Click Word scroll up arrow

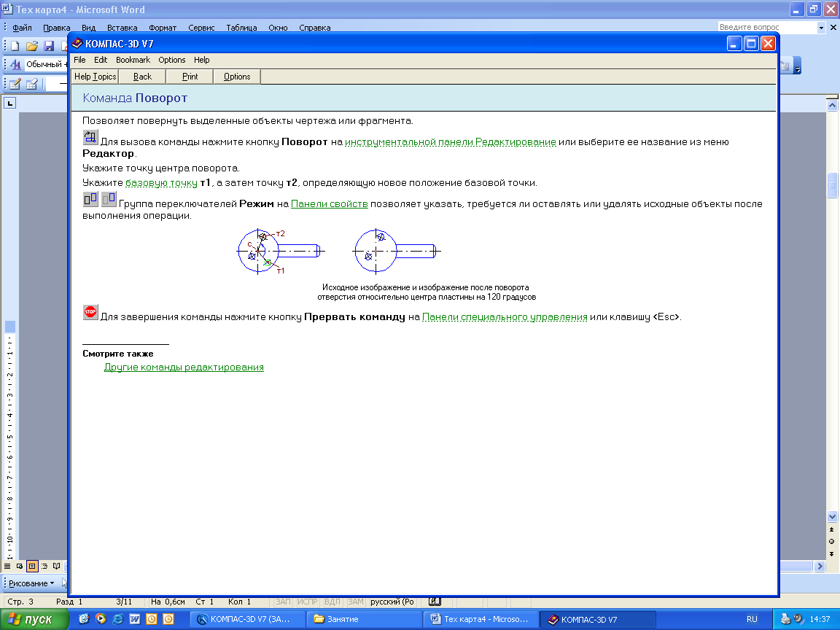832,106
